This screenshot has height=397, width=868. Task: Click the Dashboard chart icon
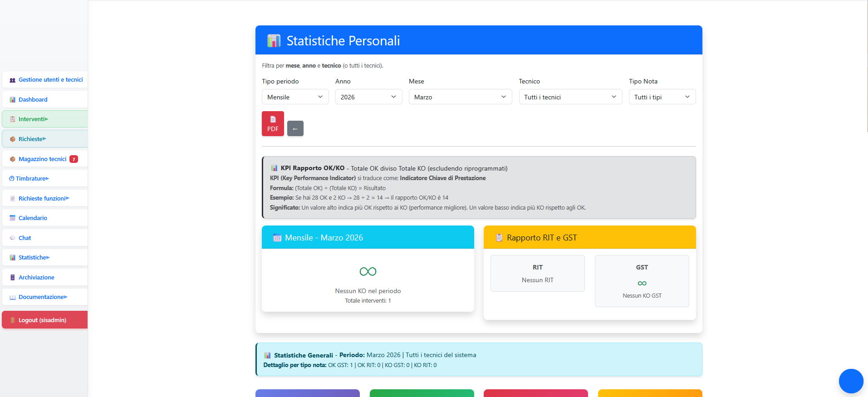click(13, 100)
